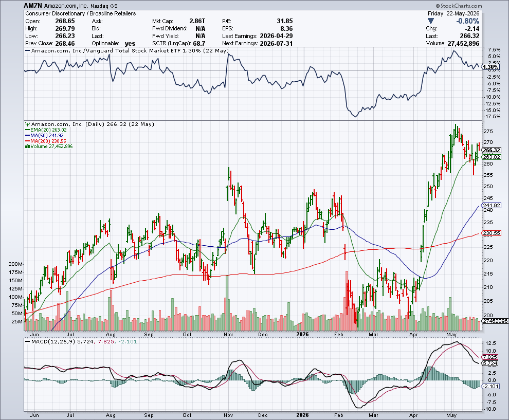The width and height of the screenshot is (509, 420).
Task: Click the 7.5% tick on the ratio axis
Action: (494, 50)
